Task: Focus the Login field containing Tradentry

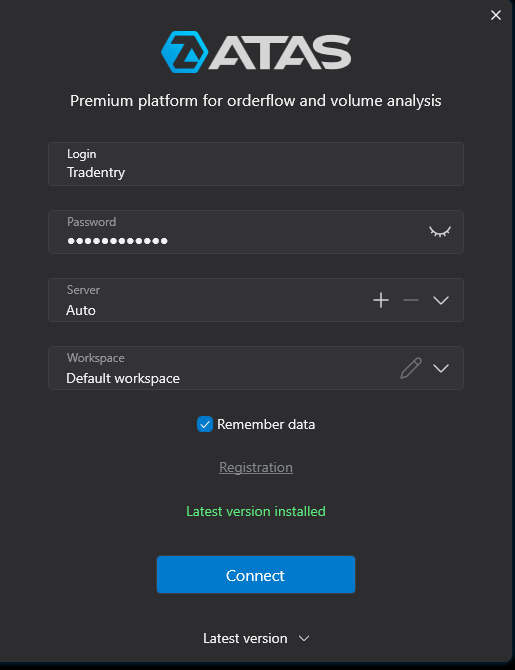Action: 256,164
